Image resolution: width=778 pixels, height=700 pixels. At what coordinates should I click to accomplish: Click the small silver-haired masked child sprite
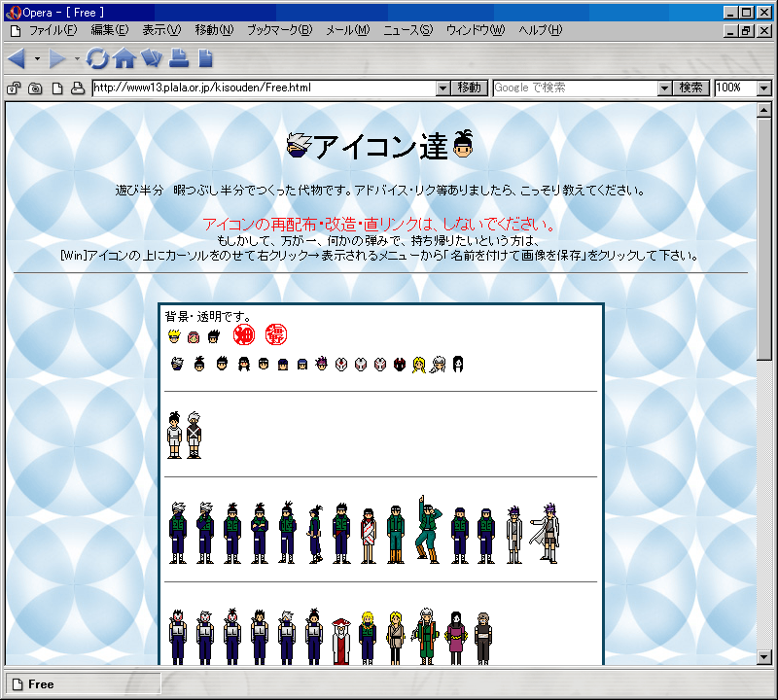click(194, 436)
